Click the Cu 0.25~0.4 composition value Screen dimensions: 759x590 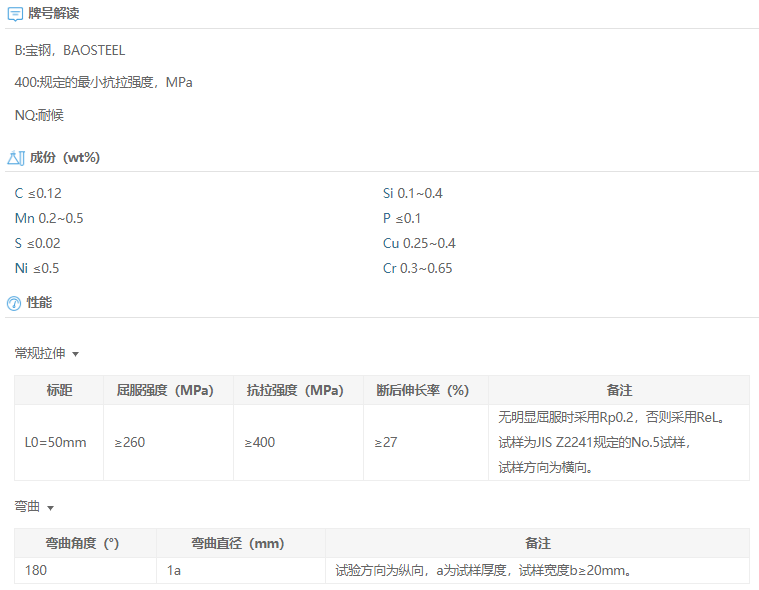pyautogui.click(x=419, y=243)
